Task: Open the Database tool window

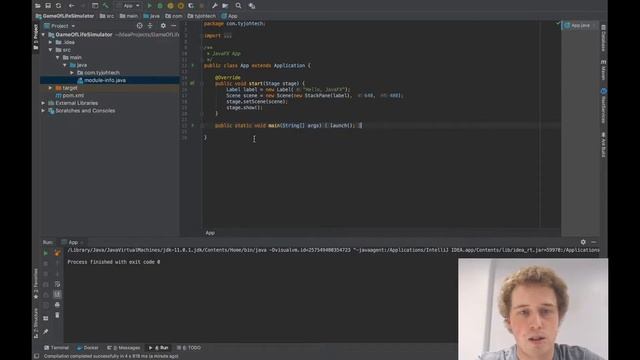Action: pyautogui.click(x=603, y=38)
